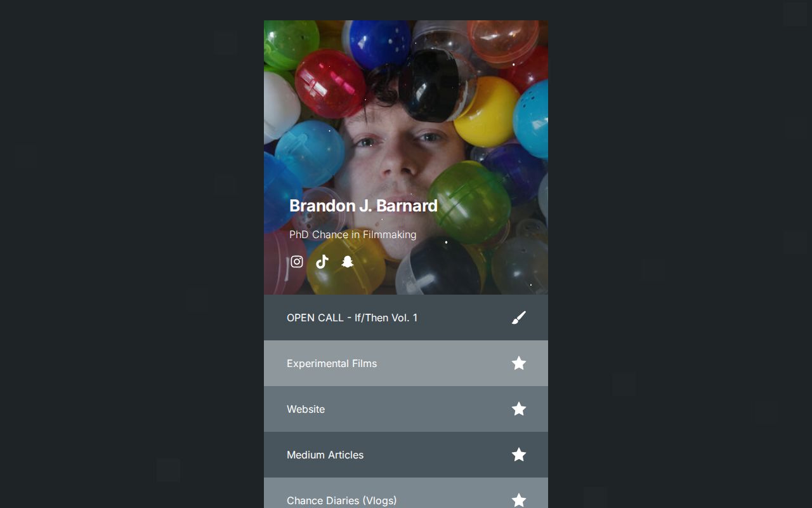
Task: Open the Medium Articles link
Action: [x=406, y=455]
